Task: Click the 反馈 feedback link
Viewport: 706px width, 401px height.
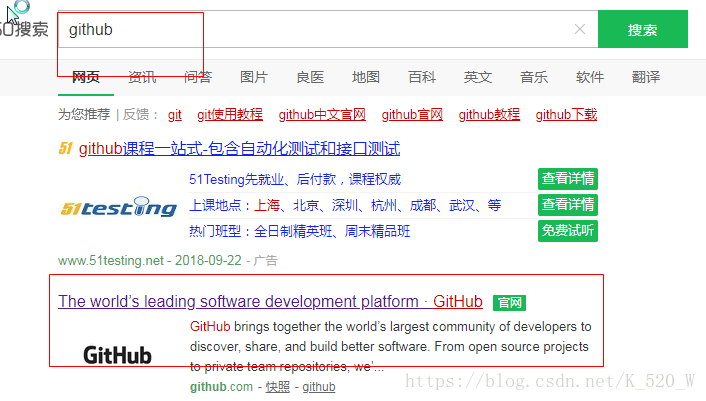Action: pos(136,114)
